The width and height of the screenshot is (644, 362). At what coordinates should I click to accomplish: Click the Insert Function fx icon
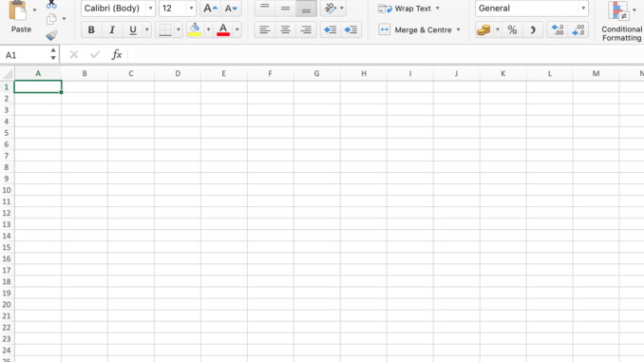coord(117,54)
